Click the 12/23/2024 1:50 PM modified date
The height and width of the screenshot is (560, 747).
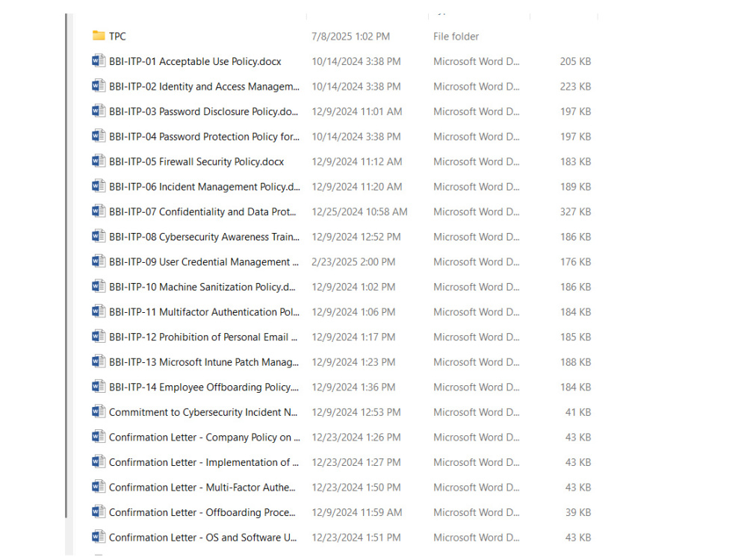coord(356,488)
